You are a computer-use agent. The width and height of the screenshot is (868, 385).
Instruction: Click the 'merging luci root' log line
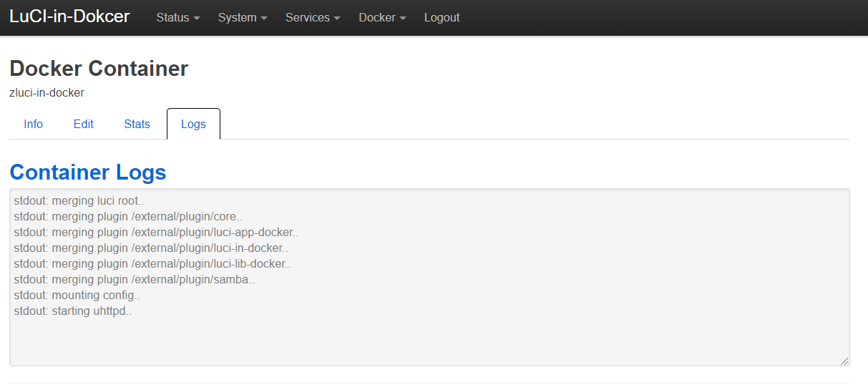tap(79, 201)
